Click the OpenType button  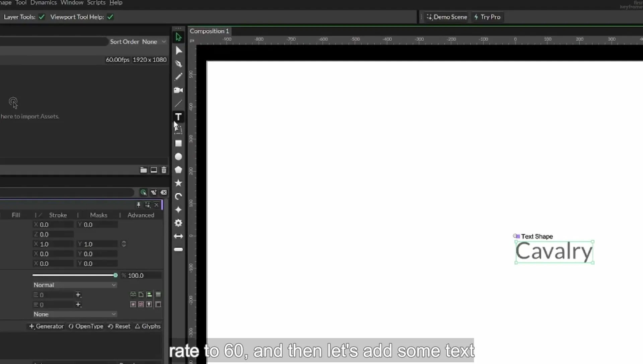click(86, 326)
